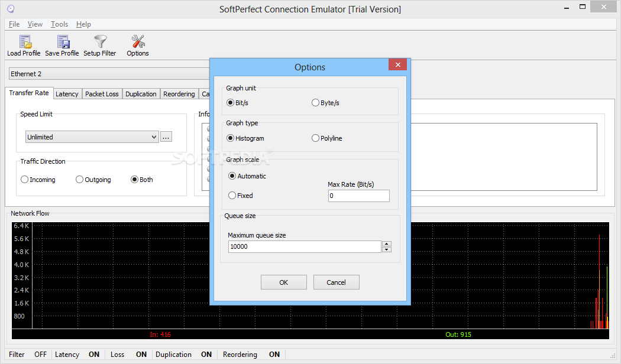
Task: Click the Loss ON status bar entry
Action: [x=128, y=355]
